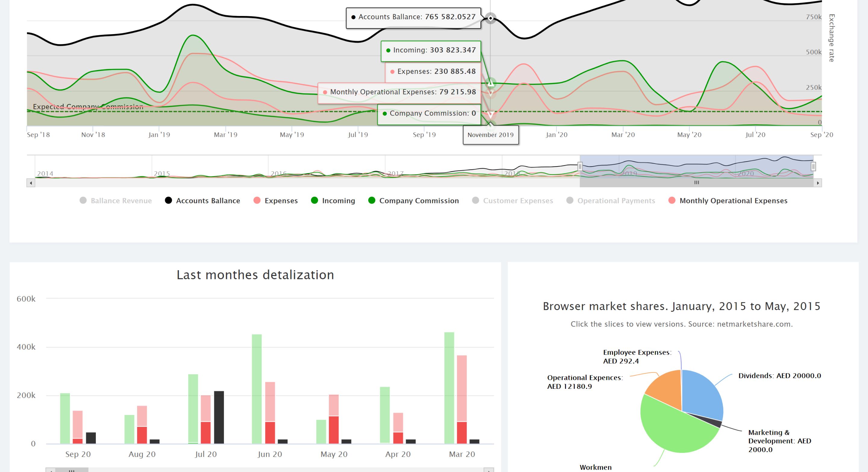Grab the navigator left range handle

point(580,166)
